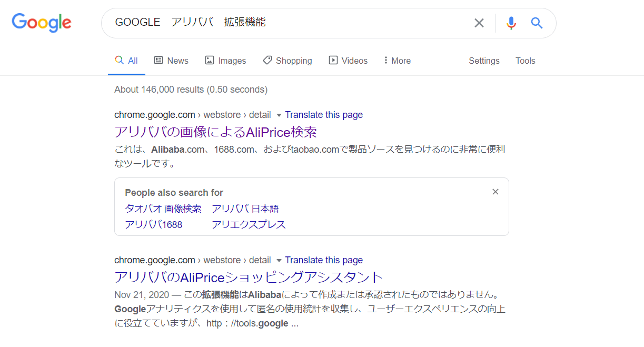Clear the search box with X icon
The image size is (644, 347).
[x=479, y=23]
